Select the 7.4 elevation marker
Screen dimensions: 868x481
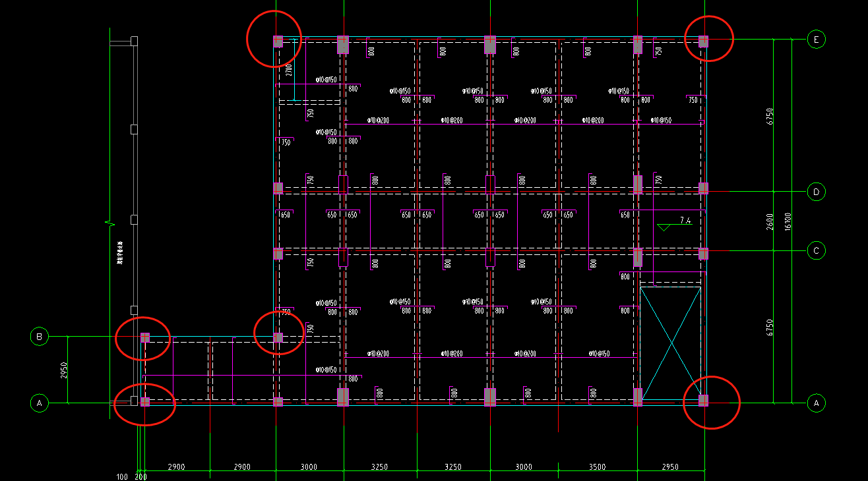674,223
